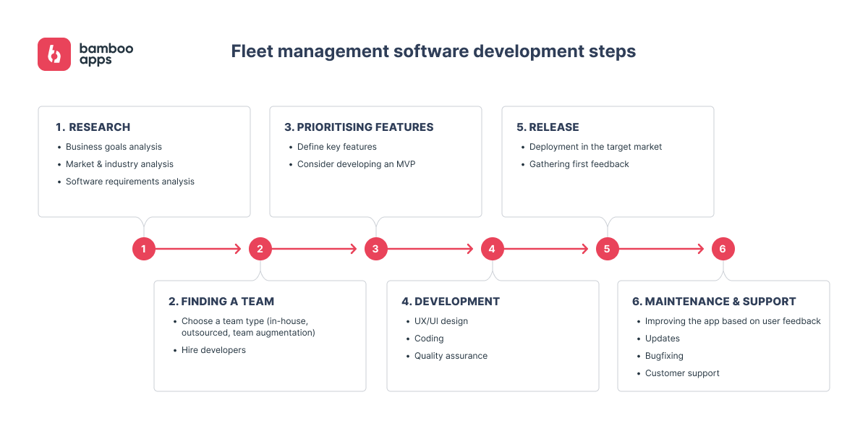Select the red step circle numbered 5

(607, 248)
